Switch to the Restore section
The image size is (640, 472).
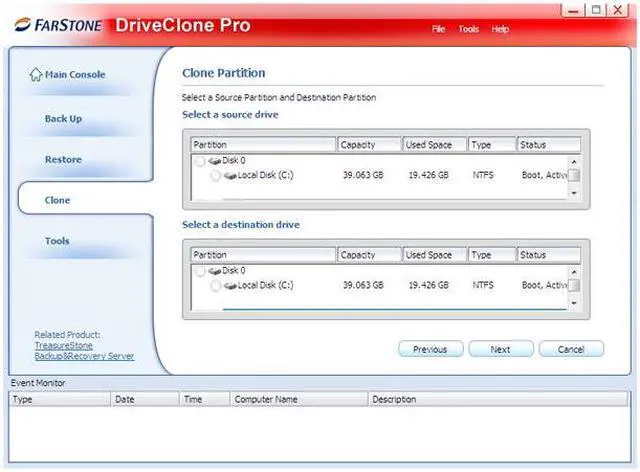point(63,160)
